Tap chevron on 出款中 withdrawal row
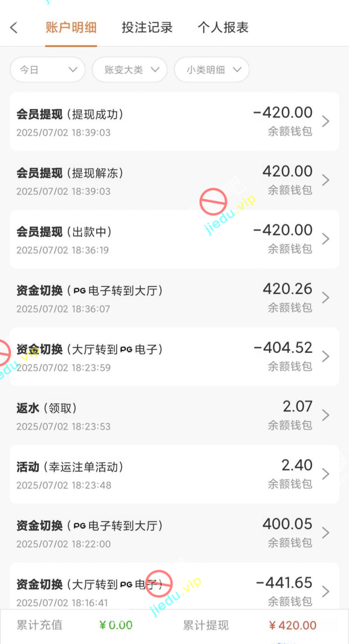This screenshot has height=644, width=349. [326, 239]
